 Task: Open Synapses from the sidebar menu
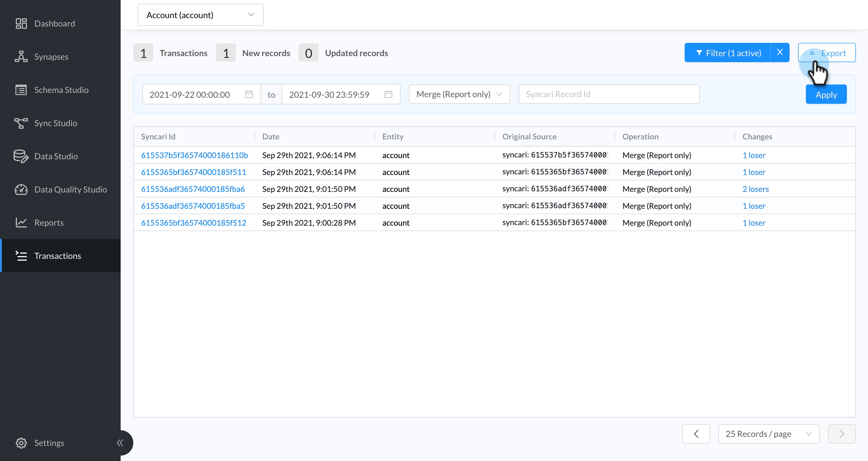pos(60,57)
